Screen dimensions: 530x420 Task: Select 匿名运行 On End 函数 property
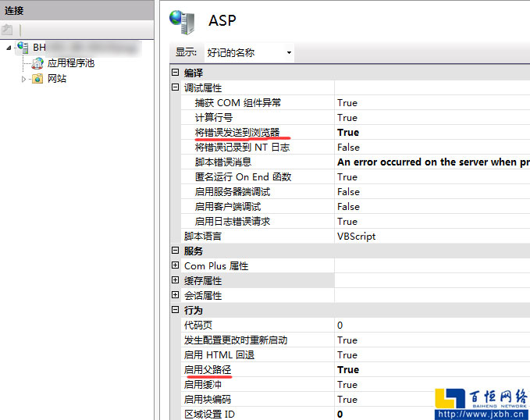pyautogui.click(x=243, y=177)
